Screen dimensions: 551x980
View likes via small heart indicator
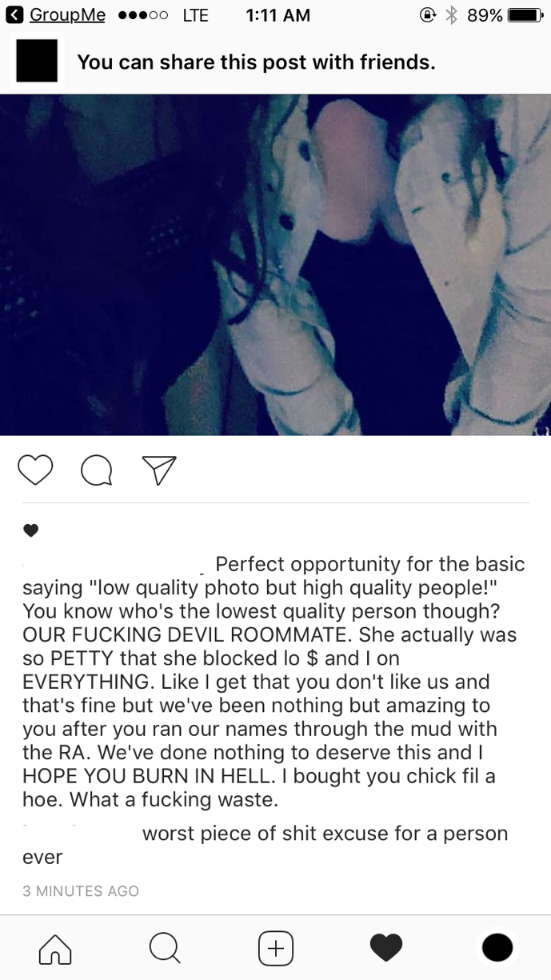tap(30, 530)
